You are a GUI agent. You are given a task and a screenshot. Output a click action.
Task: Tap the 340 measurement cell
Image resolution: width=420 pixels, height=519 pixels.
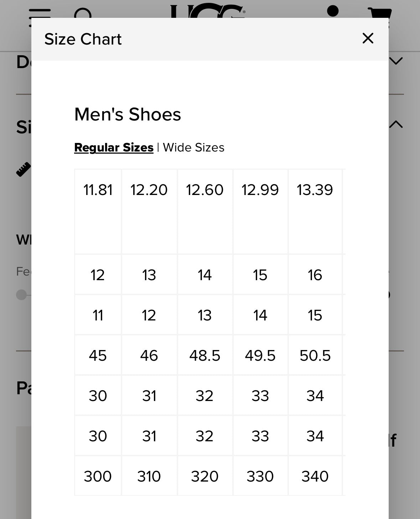[x=315, y=476]
